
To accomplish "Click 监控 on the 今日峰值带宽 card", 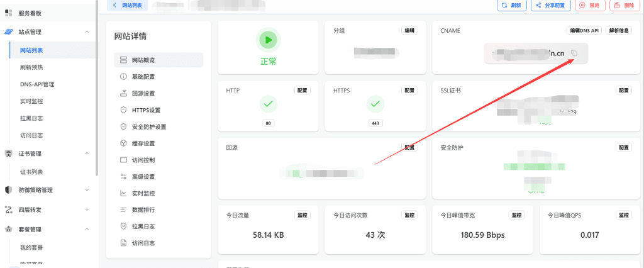I will 516,215.
